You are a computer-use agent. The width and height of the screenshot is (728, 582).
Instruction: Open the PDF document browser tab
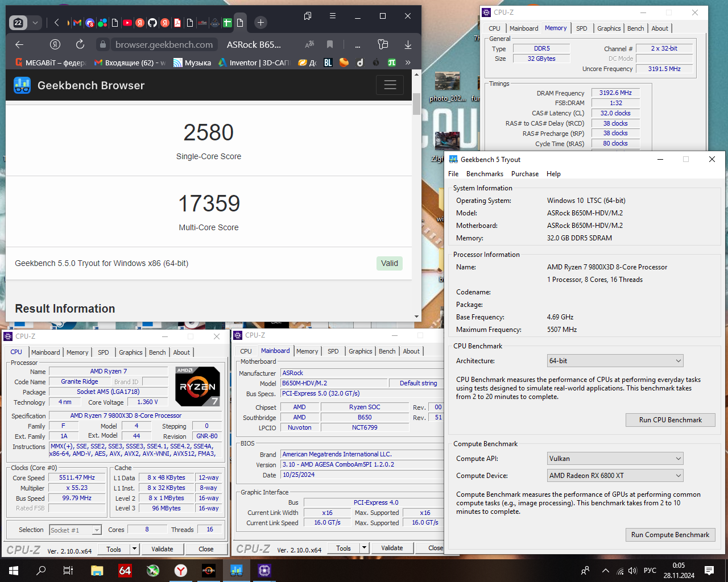pyautogui.click(x=177, y=23)
